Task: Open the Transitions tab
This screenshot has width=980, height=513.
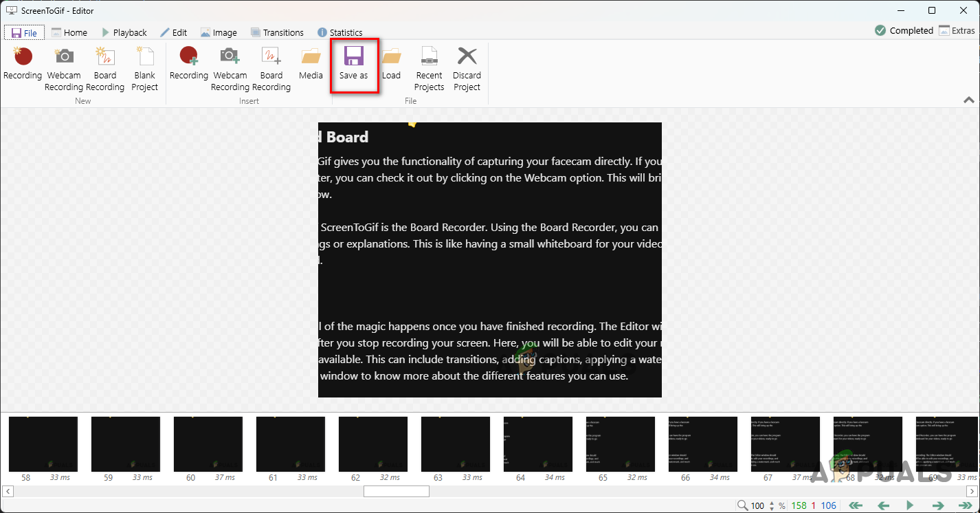Action: [x=277, y=32]
